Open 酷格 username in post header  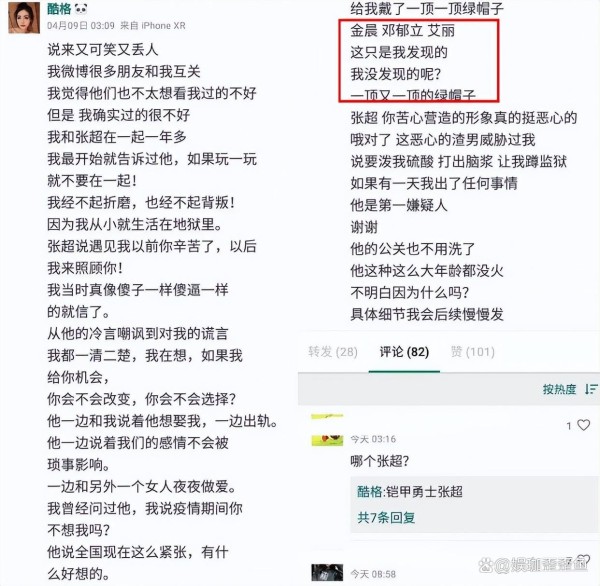point(59,8)
